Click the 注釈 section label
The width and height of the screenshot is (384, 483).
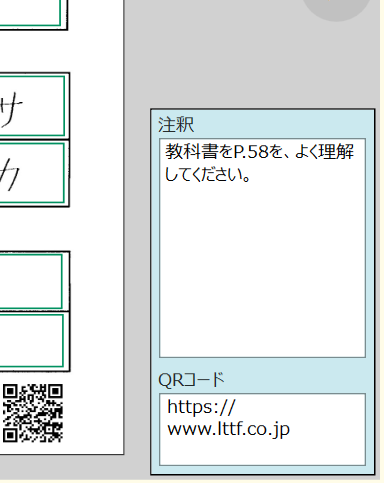click(x=176, y=125)
